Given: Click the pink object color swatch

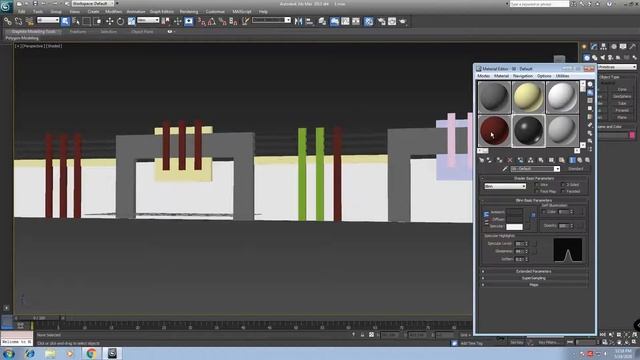Looking at the screenshot, I should [x=632, y=135].
